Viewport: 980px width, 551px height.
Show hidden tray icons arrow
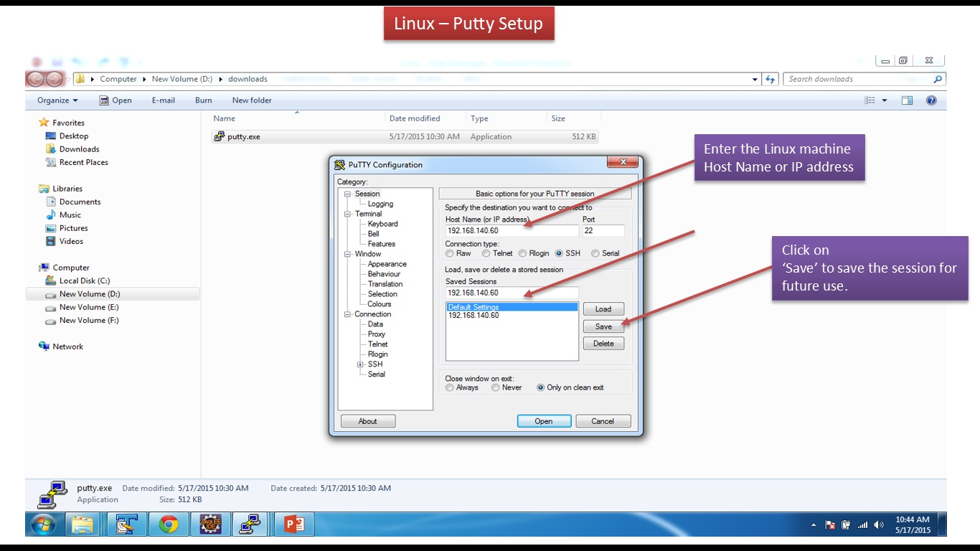coord(814,525)
